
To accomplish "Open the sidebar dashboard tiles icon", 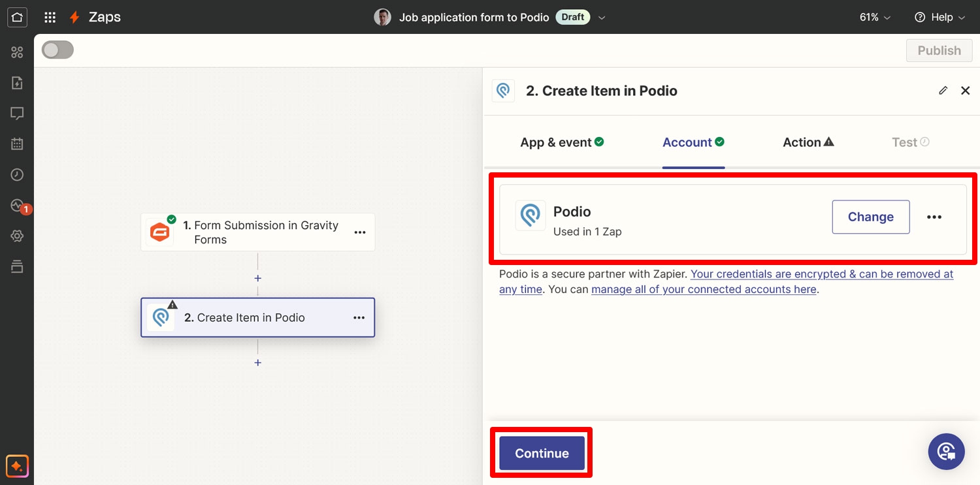I will click(x=17, y=52).
